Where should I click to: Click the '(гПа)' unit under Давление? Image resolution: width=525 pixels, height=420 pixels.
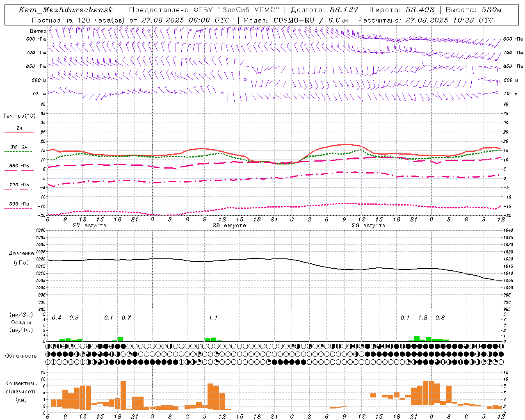21,263
